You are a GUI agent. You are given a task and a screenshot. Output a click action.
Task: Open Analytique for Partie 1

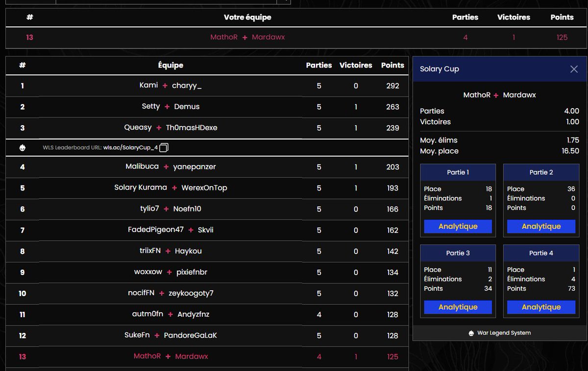pyautogui.click(x=458, y=226)
